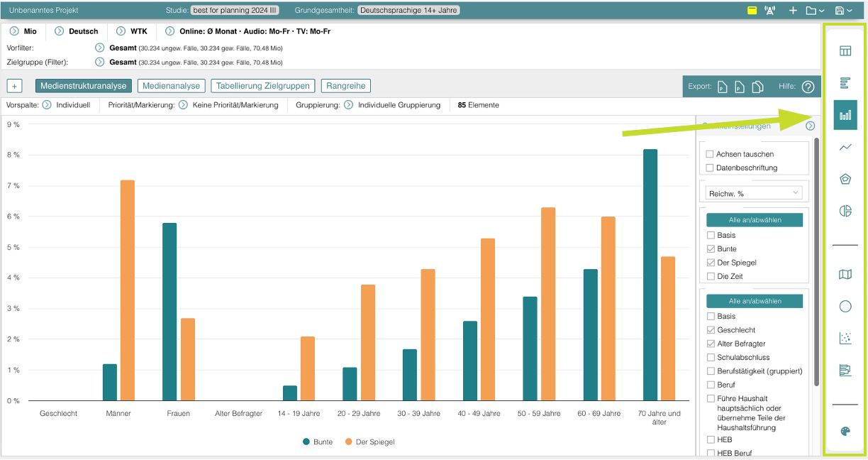The image size is (868, 460).
Task: Click the plus button beside Medienstrukturanalyse
Action: [x=14, y=86]
